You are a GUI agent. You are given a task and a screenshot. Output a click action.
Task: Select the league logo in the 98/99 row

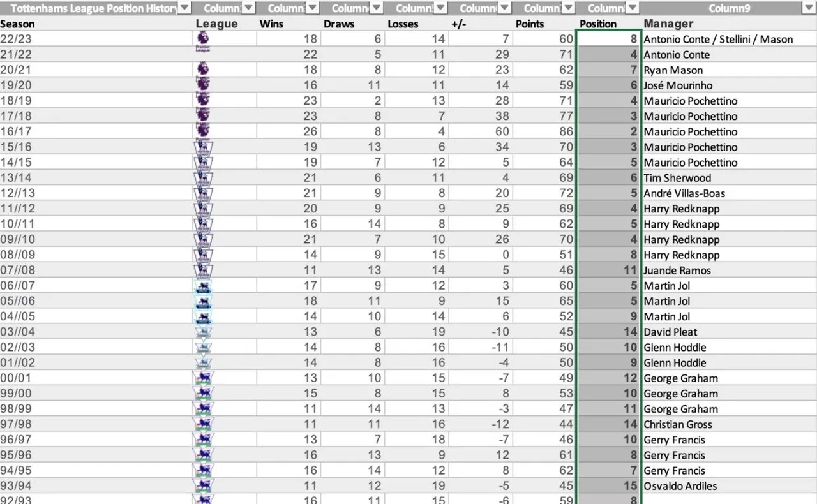[x=204, y=408]
